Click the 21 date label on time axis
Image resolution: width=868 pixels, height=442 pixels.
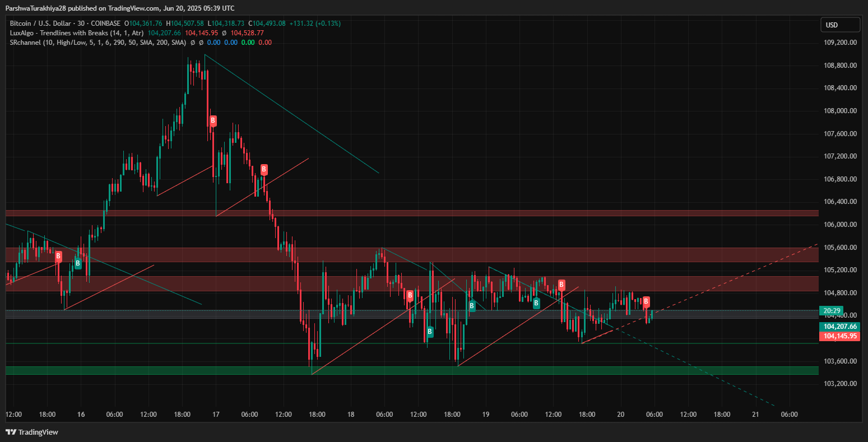(x=755, y=415)
